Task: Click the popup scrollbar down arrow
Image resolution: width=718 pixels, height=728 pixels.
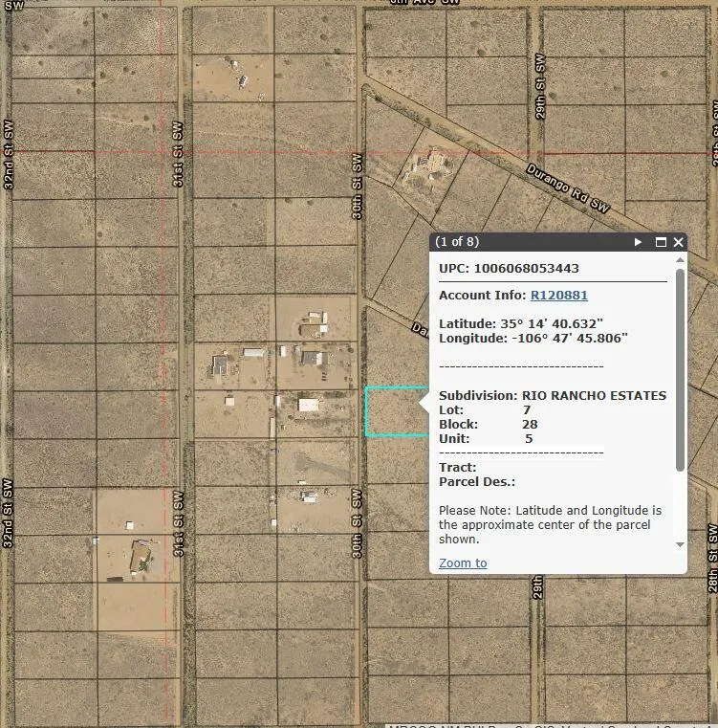Action: tap(680, 544)
